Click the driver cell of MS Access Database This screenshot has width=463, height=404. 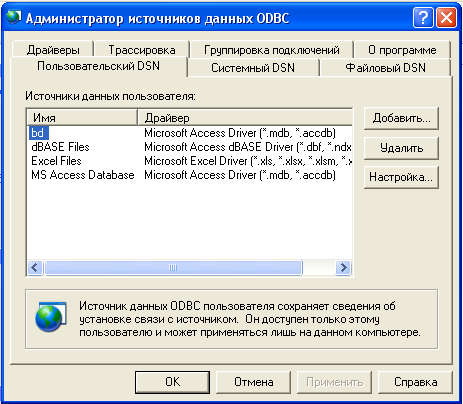click(240, 175)
